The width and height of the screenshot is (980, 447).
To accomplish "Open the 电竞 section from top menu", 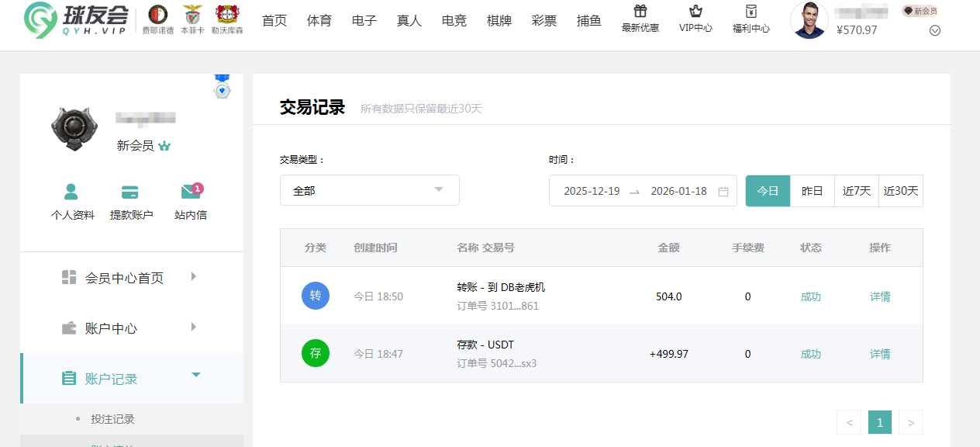I will pos(454,21).
